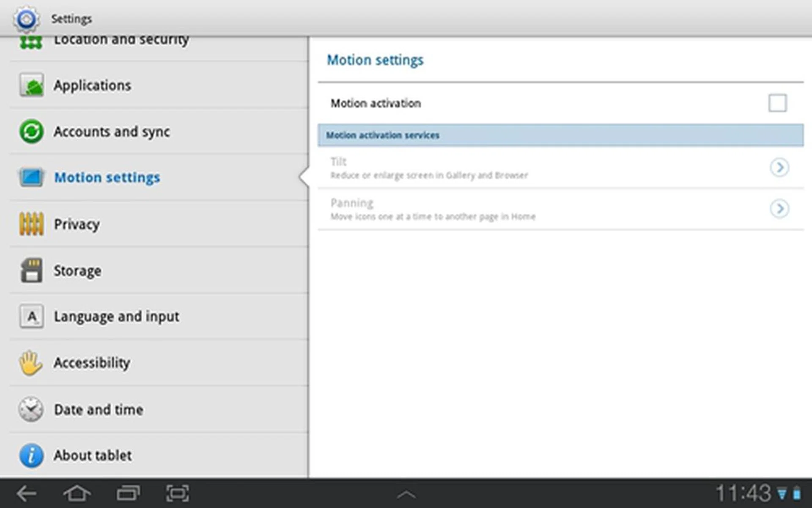Tap the screenshot capture icon in navigation bar
This screenshot has height=508, width=812.
[177, 493]
